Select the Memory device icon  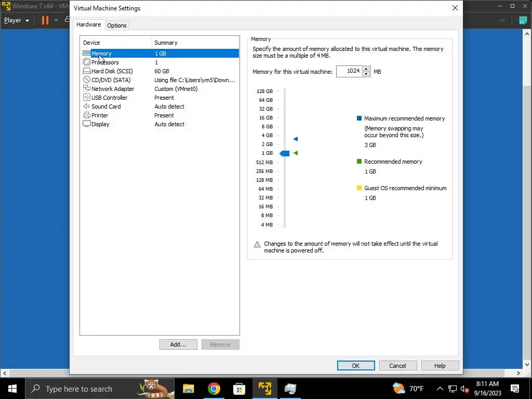click(x=87, y=54)
